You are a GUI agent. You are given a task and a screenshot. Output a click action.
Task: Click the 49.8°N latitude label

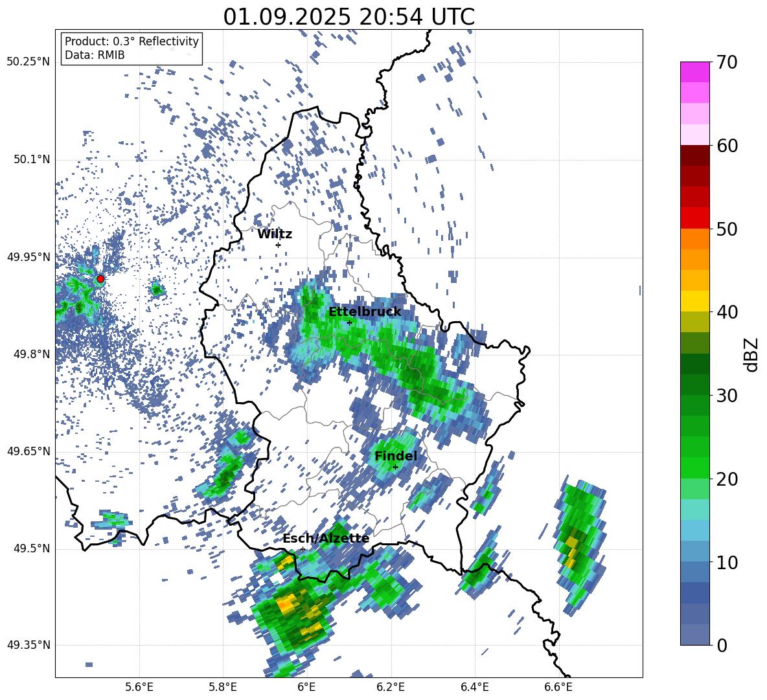click(x=31, y=354)
